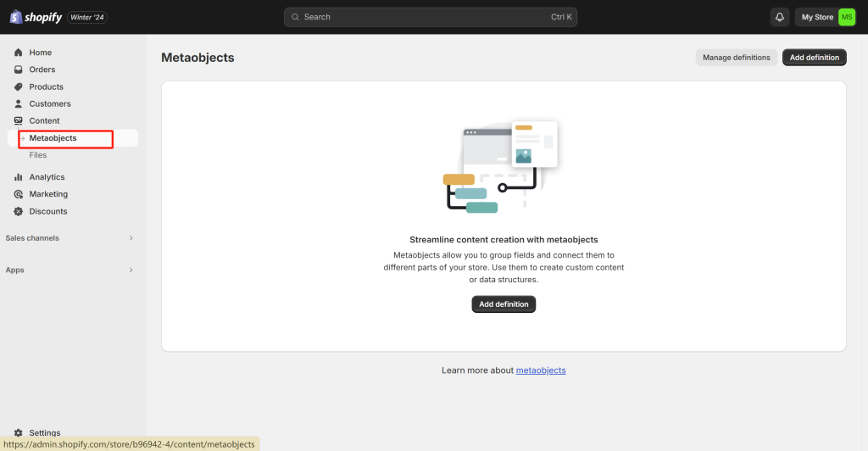Click the Shopify logo
868x451 pixels.
36,17
